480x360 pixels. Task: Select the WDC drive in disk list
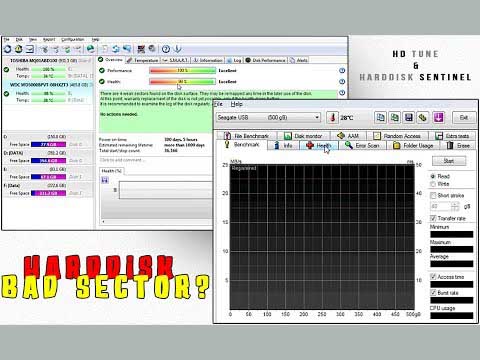coord(47,85)
